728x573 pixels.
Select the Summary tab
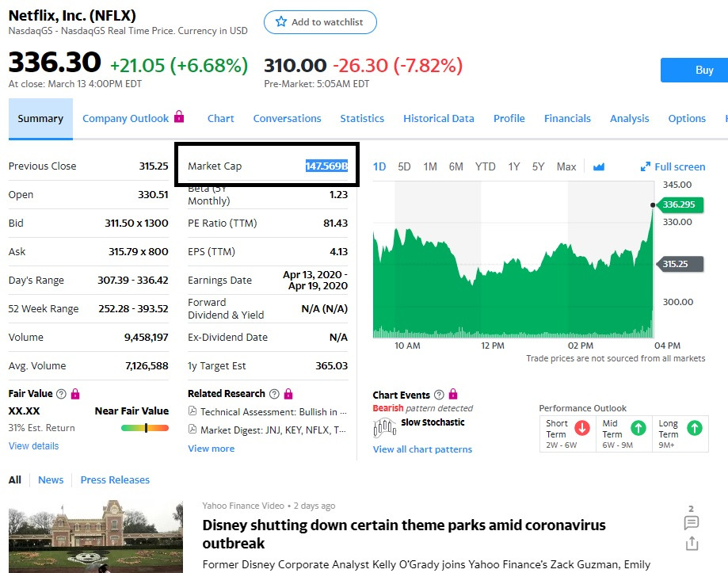click(x=40, y=118)
